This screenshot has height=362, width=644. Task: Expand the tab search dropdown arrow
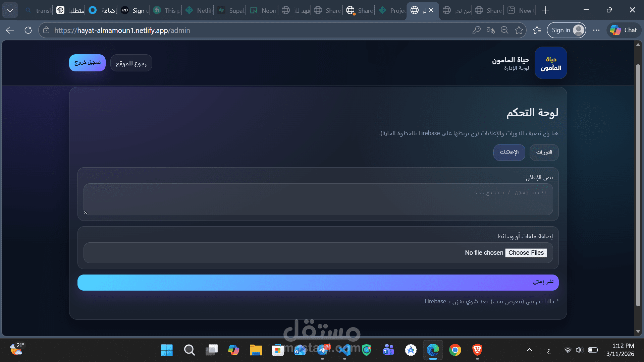pos(10,10)
